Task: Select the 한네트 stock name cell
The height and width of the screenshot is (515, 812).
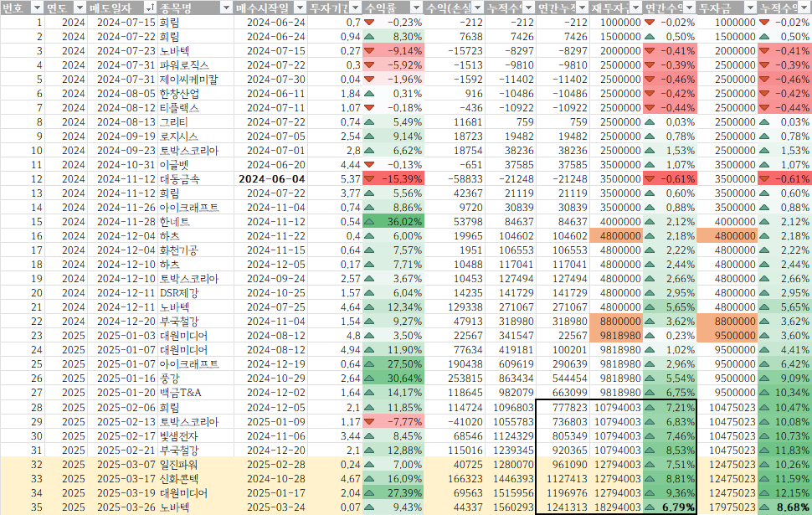Action: coord(195,222)
